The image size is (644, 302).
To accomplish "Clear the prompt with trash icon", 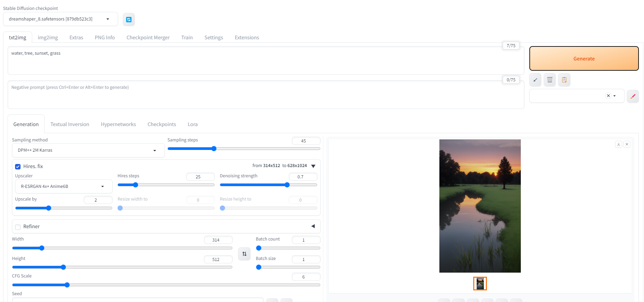I will 550,80.
